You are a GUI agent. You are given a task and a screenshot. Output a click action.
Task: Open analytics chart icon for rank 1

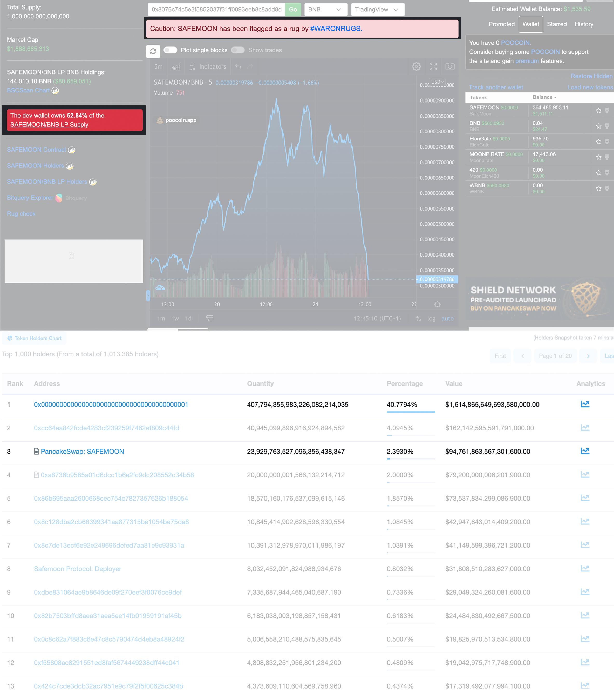click(585, 404)
